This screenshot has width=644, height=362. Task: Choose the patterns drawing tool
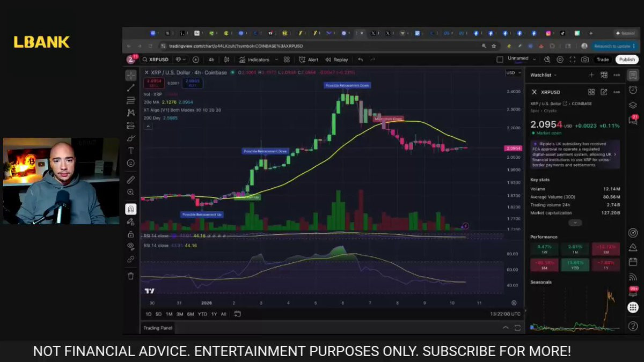click(x=130, y=113)
